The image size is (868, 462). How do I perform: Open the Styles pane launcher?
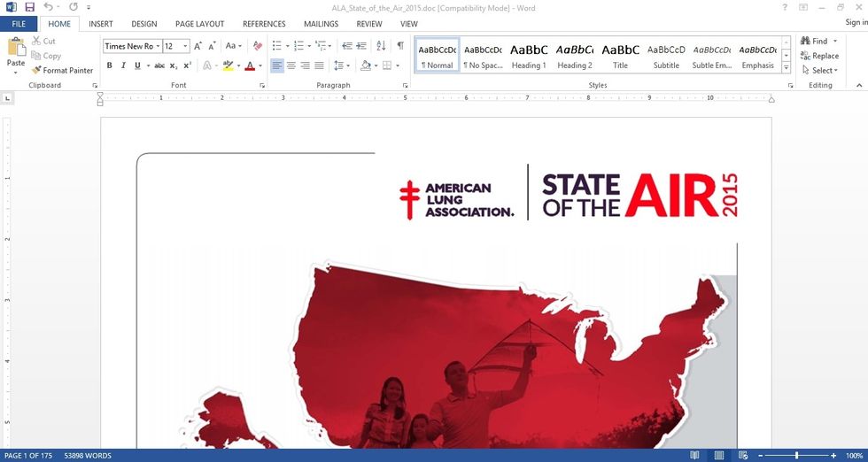(790, 86)
